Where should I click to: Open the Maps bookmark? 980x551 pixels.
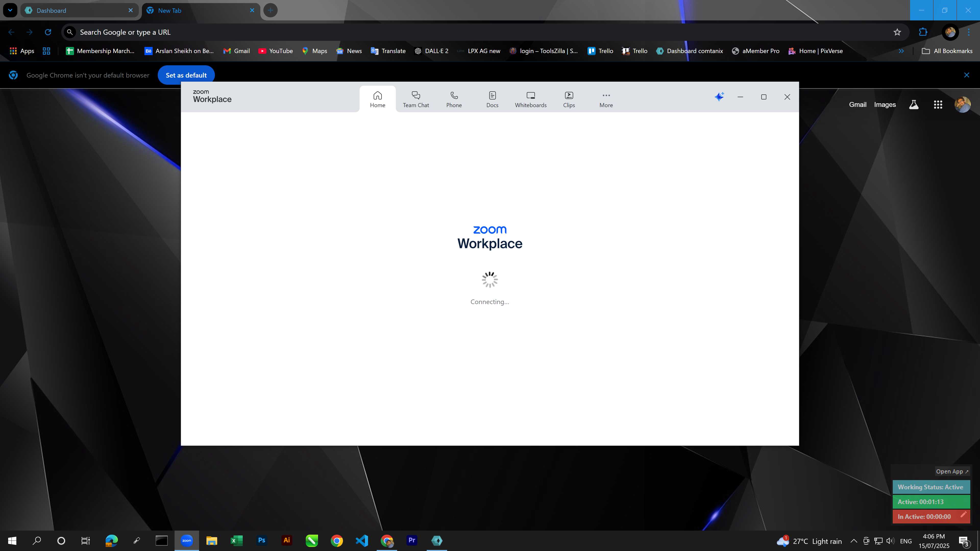(314, 51)
